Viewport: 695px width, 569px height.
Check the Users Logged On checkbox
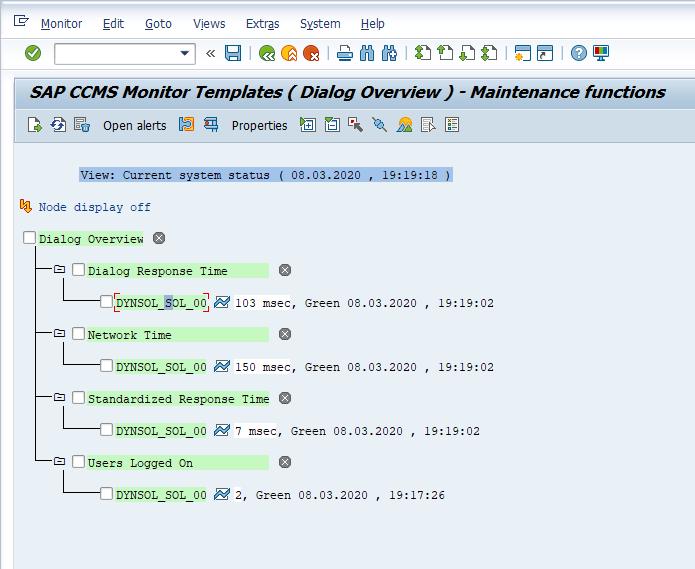pyautogui.click(x=78, y=461)
